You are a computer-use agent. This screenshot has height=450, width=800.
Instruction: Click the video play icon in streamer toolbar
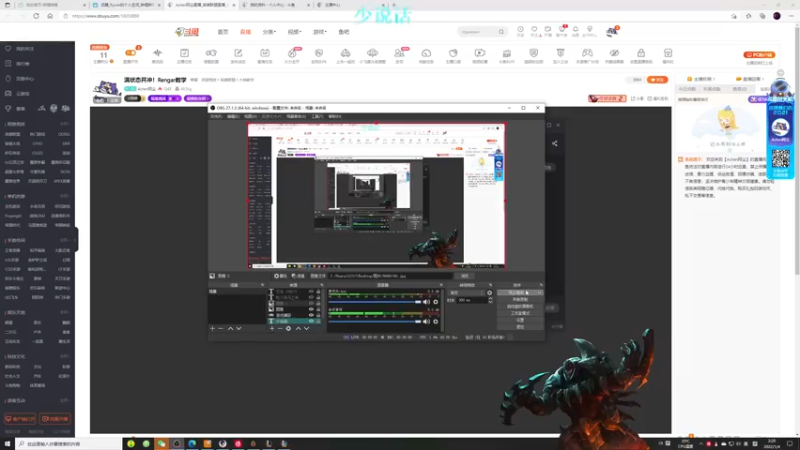pyautogui.click(x=480, y=53)
